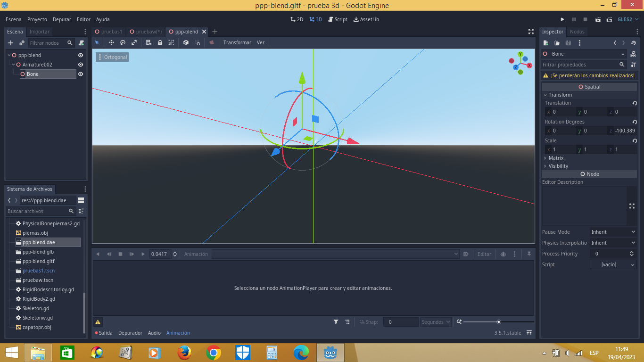Open the AssetLib workspace
The image size is (644, 362).
(x=366, y=19)
